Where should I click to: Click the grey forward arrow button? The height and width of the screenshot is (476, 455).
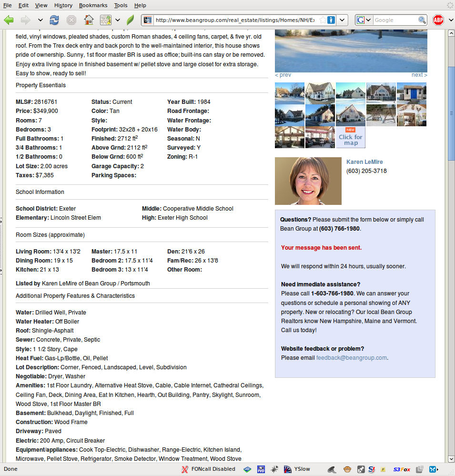pos(26,20)
